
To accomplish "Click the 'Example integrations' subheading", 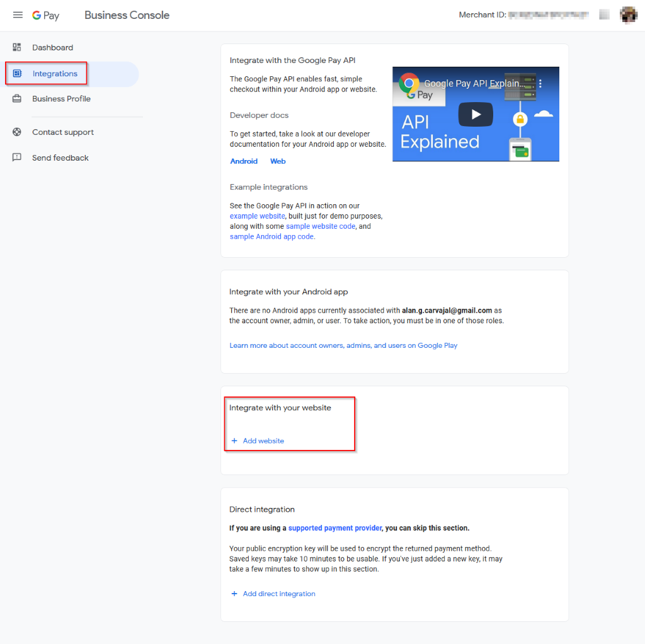I will tap(268, 187).
